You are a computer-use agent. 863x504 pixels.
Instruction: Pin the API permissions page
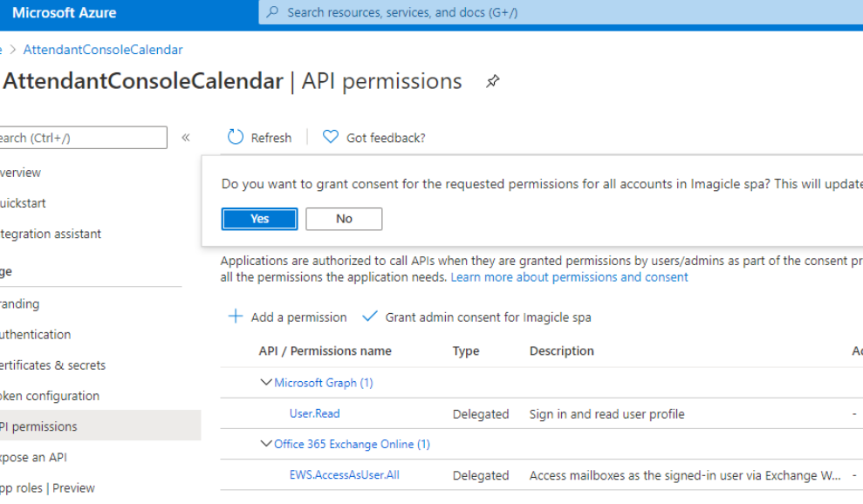click(493, 82)
